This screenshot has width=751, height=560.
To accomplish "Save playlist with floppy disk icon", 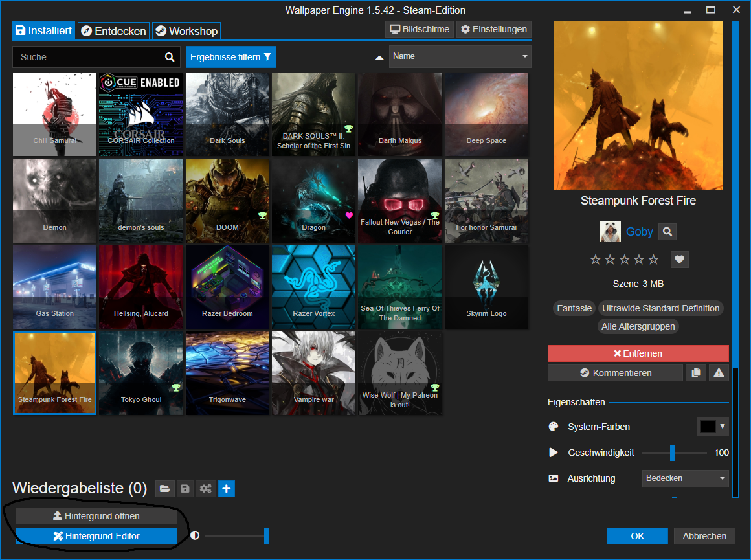I will point(185,489).
